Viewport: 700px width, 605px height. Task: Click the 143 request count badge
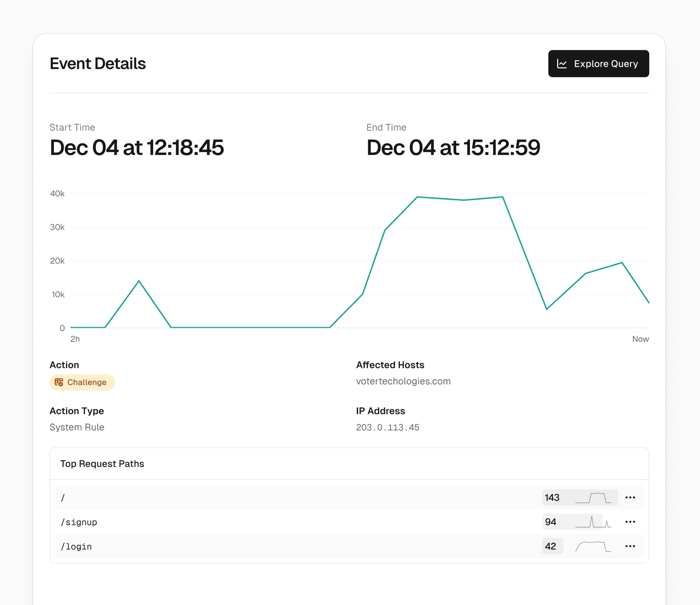(x=552, y=498)
